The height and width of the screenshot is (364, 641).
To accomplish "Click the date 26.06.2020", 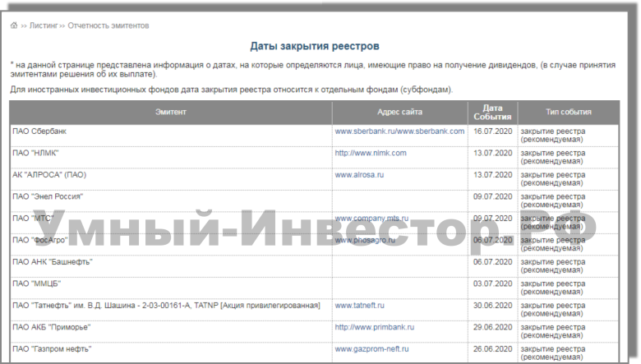I will (x=492, y=349).
